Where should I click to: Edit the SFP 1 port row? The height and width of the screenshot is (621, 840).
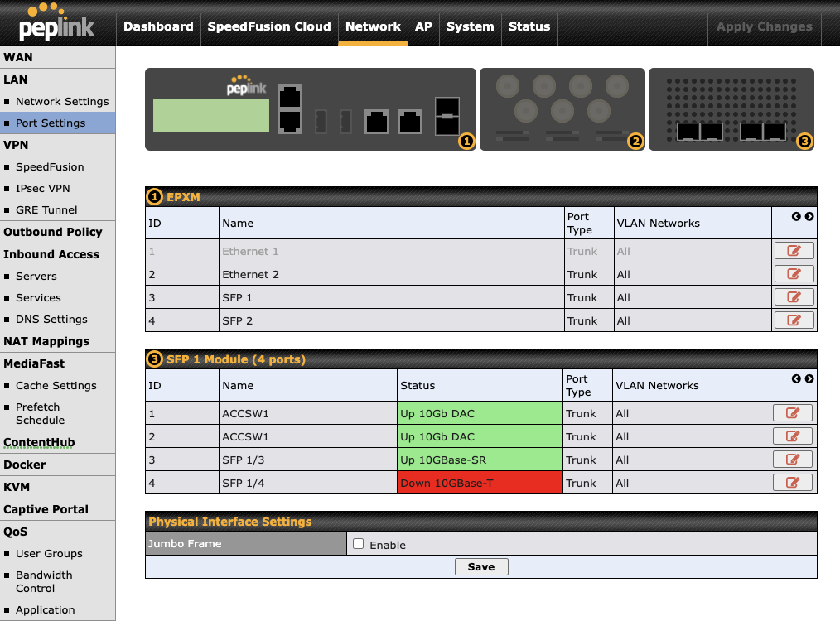pos(794,297)
